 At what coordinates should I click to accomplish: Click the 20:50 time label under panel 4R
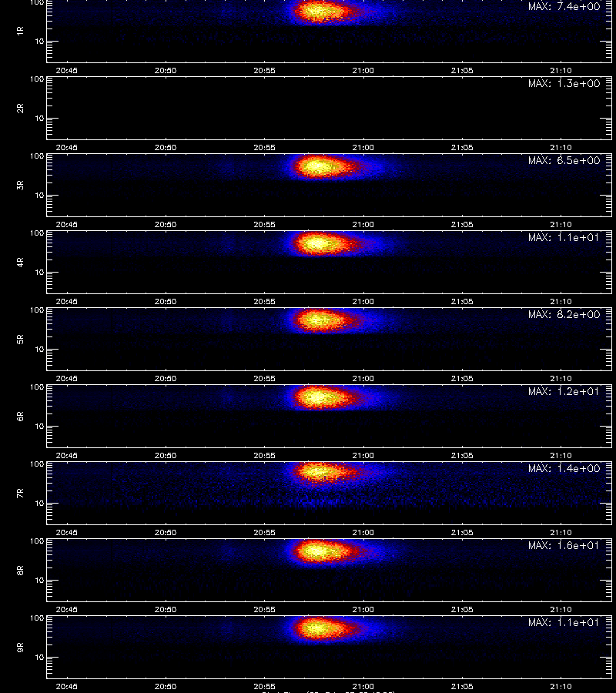(x=166, y=301)
